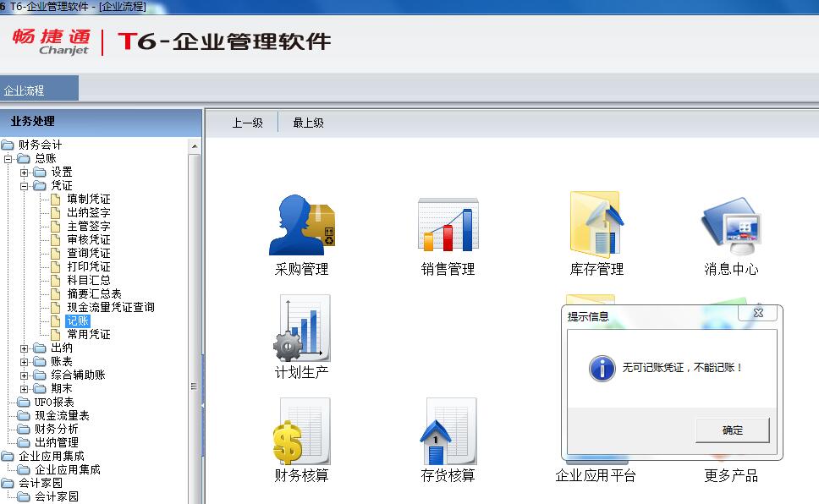Screen dimensions: 819x504
Task: Expand the 设置 folder node
Action: tap(24, 173)
